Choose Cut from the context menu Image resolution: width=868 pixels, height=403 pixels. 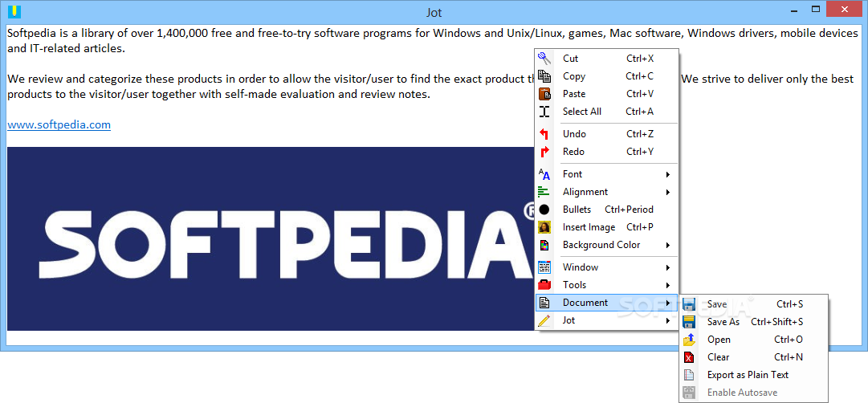click(607, 58)
